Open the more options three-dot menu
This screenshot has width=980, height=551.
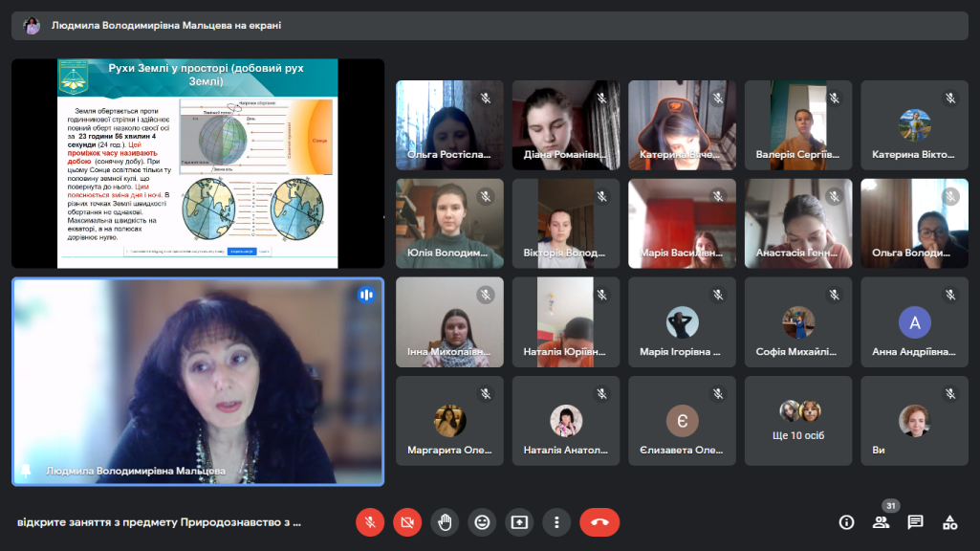[x=556, y=522]
